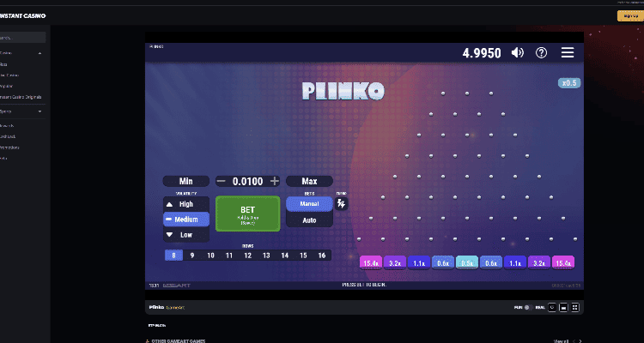The height and width of the screenshot is (343, 644).
Task: Set rows to 14
Action: 284,256
